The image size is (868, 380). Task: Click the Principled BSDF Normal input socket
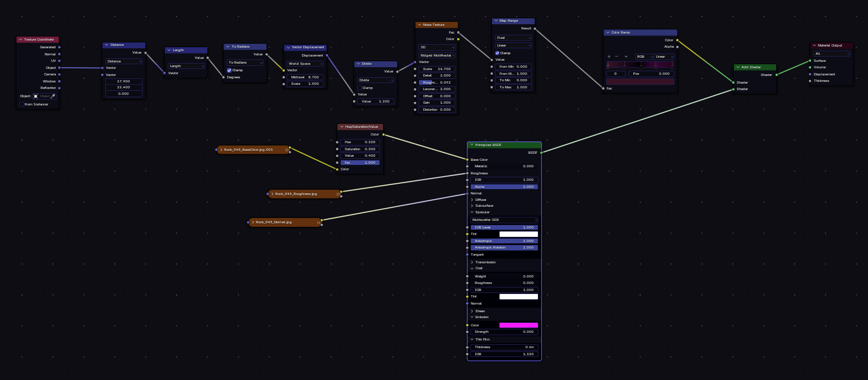[467, 193]
